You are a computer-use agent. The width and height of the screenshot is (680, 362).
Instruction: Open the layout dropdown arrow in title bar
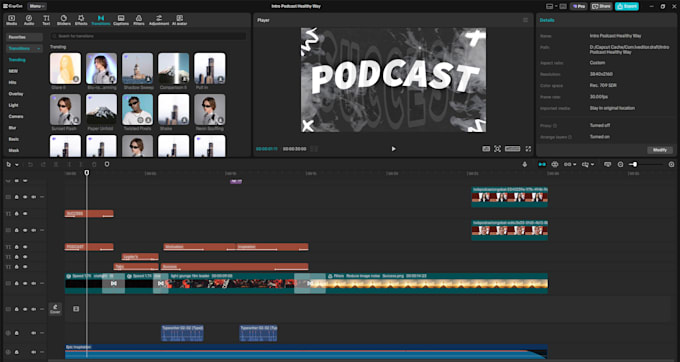pos(556,7)
